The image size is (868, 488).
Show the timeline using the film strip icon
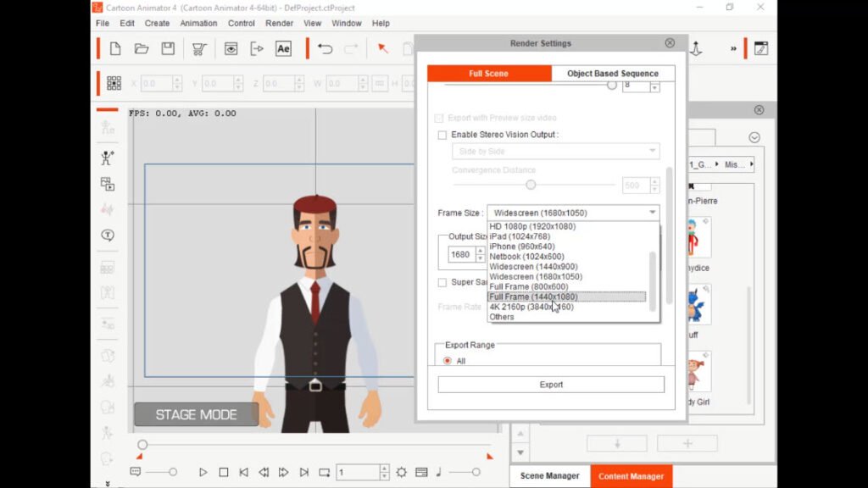click(x=421, y=472)
